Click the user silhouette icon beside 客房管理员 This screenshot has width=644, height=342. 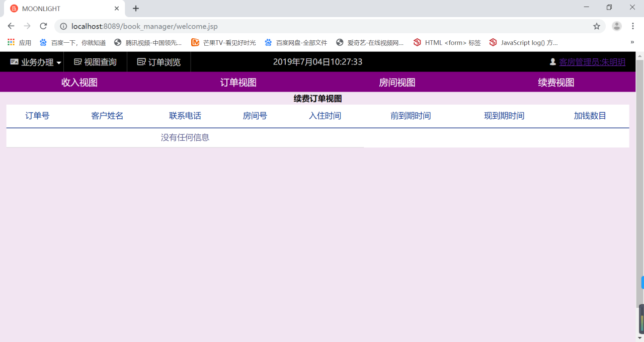(553, 62)
